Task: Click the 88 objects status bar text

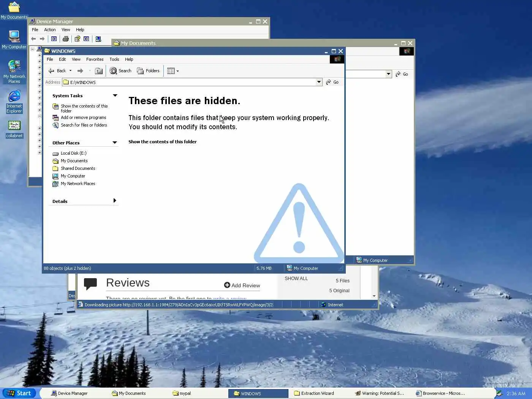Action: (67, 268)
